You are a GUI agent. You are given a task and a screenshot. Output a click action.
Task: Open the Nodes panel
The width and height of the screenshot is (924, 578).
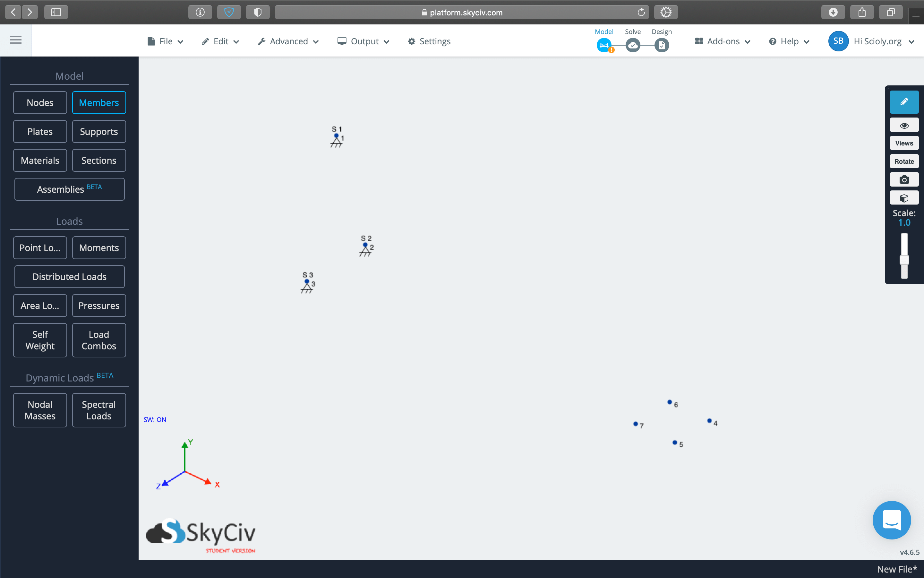tap(40, 102)
